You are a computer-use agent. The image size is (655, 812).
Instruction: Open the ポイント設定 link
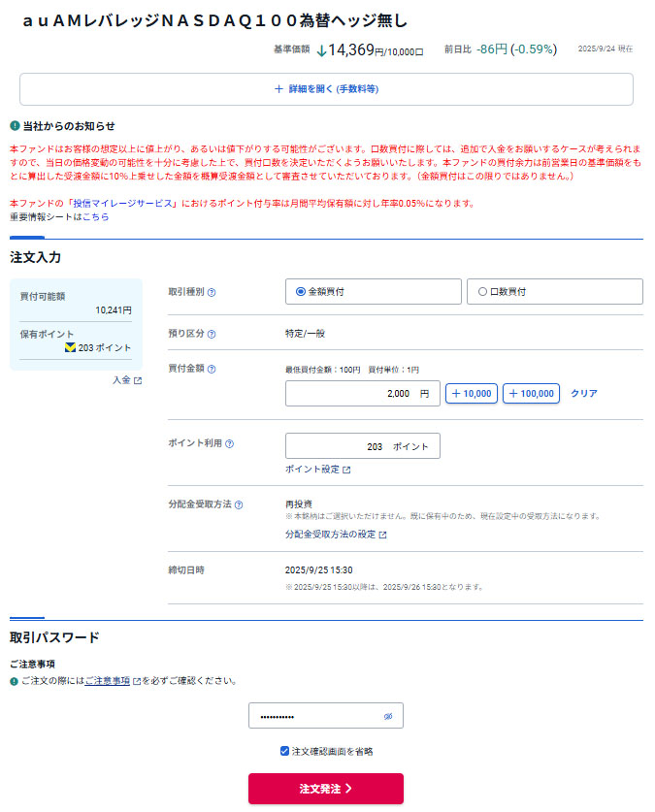(317, 470)
